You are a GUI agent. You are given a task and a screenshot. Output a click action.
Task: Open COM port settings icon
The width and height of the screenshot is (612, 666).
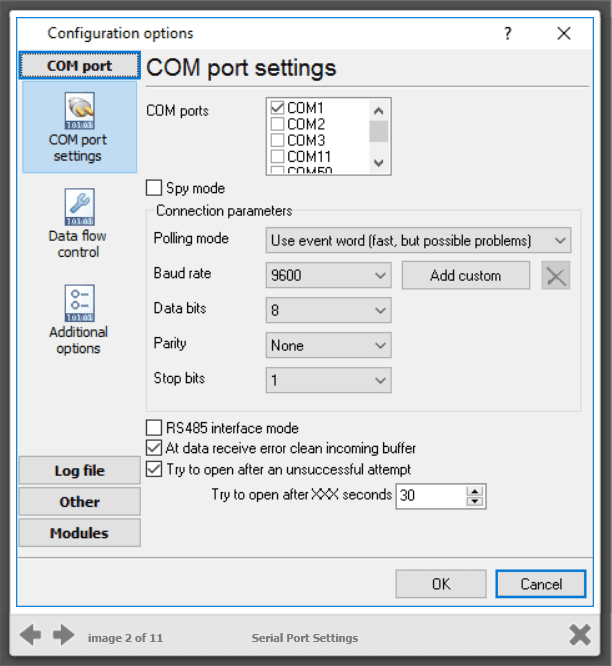[78, 110]
